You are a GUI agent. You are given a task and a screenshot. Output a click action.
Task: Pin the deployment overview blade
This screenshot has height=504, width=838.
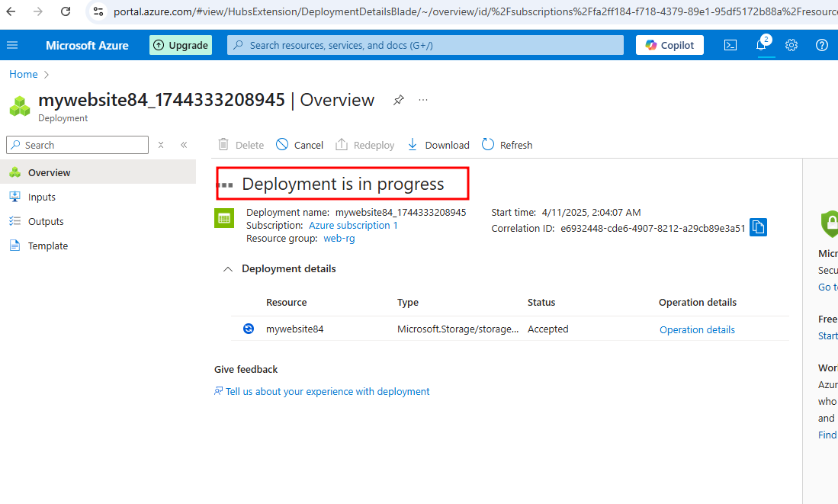(x=399, y=100)
